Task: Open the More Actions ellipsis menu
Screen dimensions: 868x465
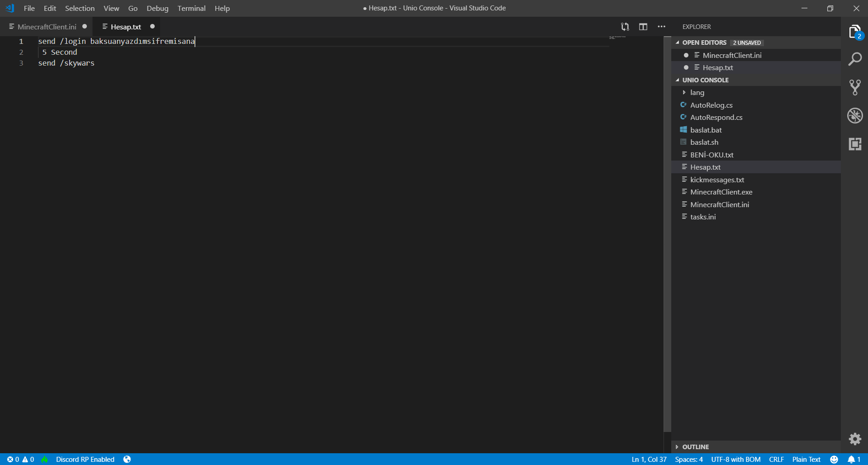Action: [x=661, y=27]
